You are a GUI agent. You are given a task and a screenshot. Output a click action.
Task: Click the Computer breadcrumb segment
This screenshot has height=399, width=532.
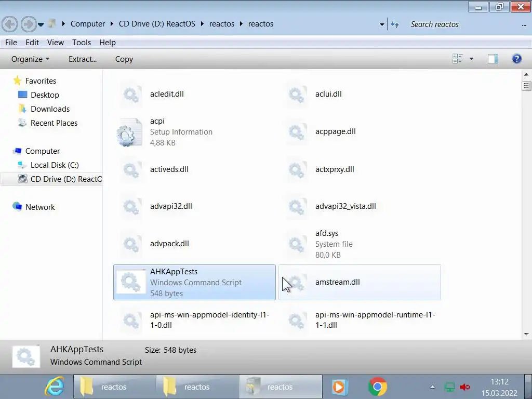[x=87, y=24]
